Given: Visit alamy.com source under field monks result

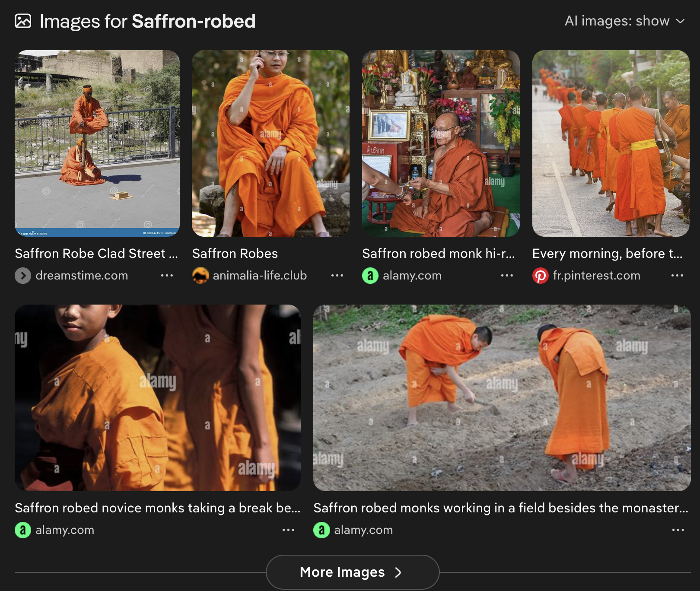Looking at the screenshot, I should [x=363, y=530].
